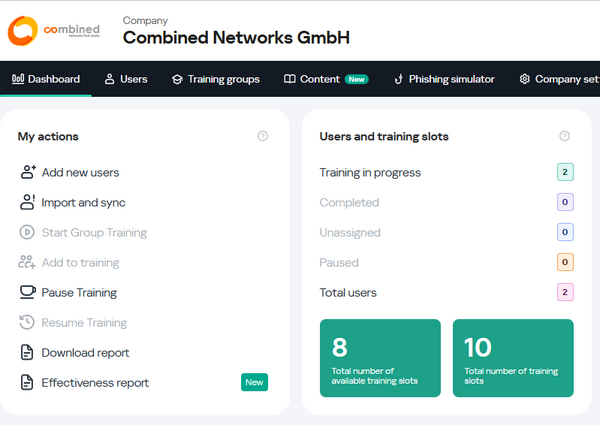Open the Training groups tab

tap(215, 79)
